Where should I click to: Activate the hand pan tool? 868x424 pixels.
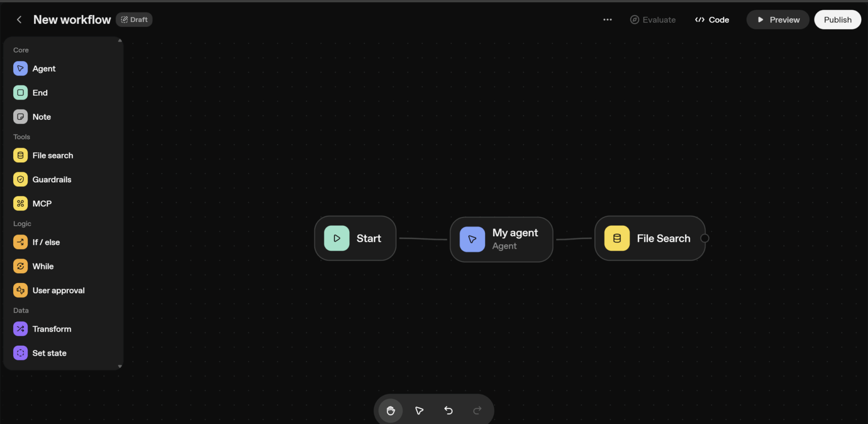(x=390, y=410)
